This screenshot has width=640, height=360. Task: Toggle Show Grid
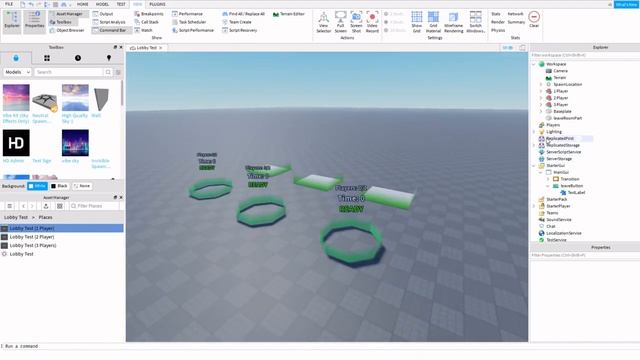(x=417, y=22)
